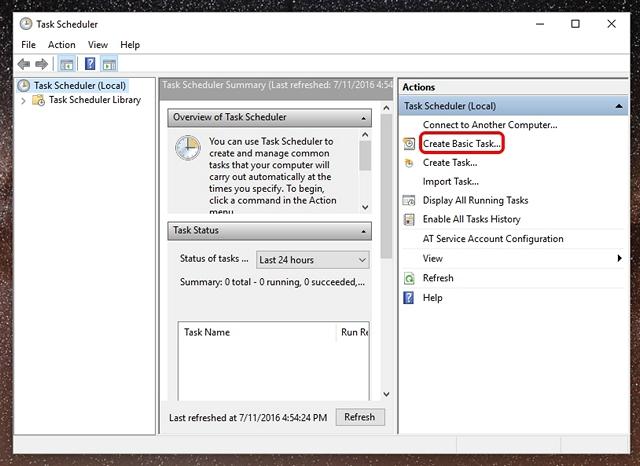The image size is (640, 466).
Task: Click the Run Result column header
Action: [353, 332]
